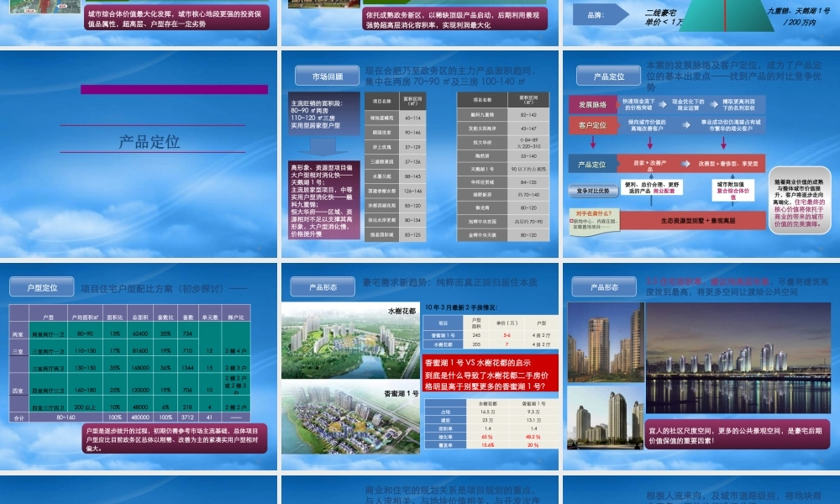Click the red box 香蜜湖 1 号 VS 水榭花都的启示

click(491, 373)
